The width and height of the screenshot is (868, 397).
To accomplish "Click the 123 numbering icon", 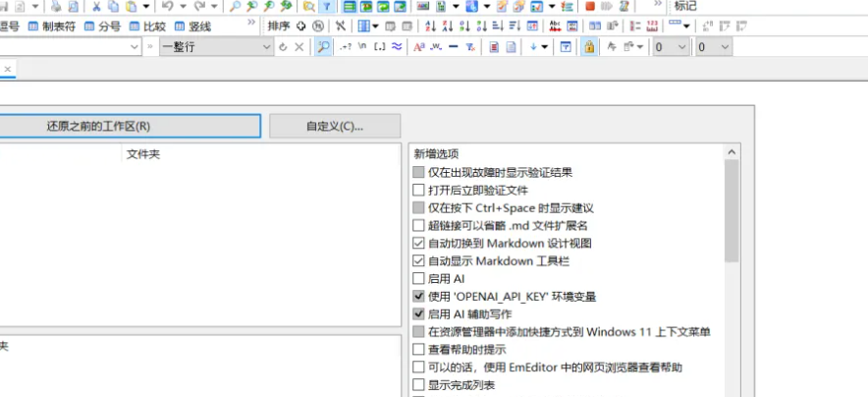I will [x=653, y=26].
